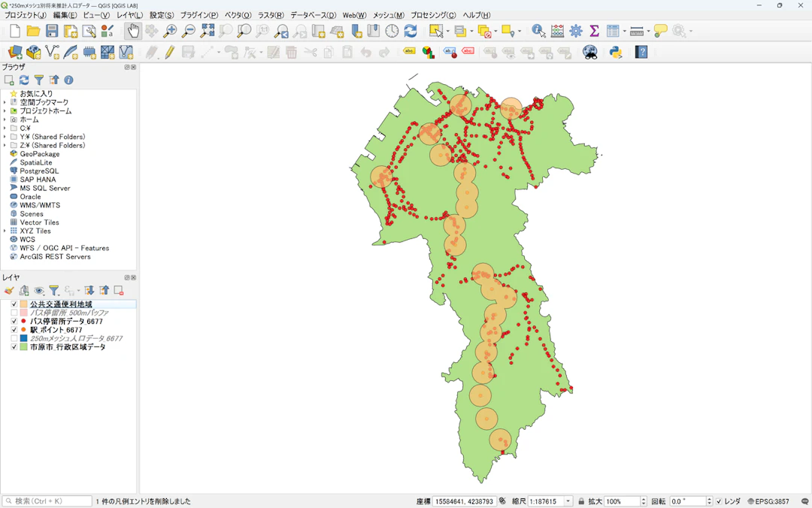The width and height of the screenshot is (812, 508).
Task: Toggle the レンダ render checkbox in status bar
Action: (719, 501)
